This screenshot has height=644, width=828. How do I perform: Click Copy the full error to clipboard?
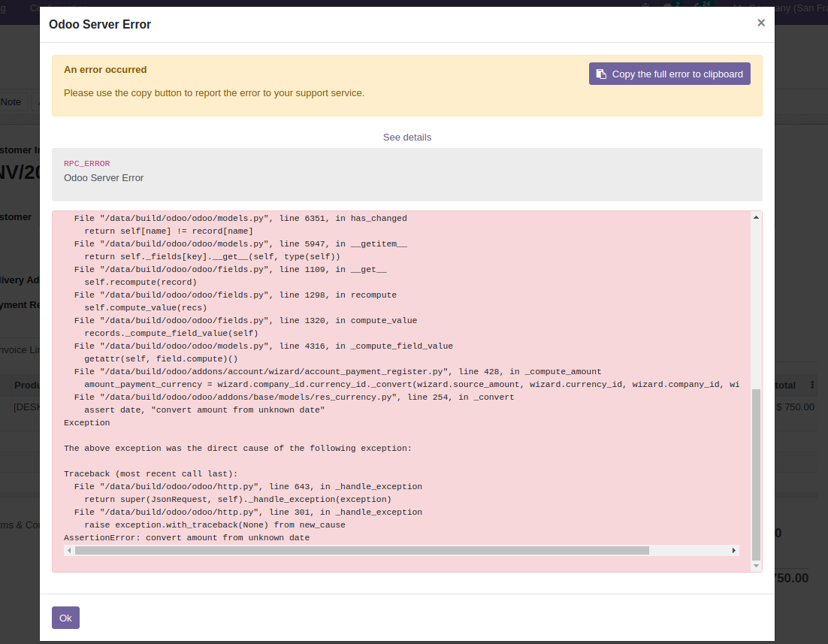click(669, 74)
